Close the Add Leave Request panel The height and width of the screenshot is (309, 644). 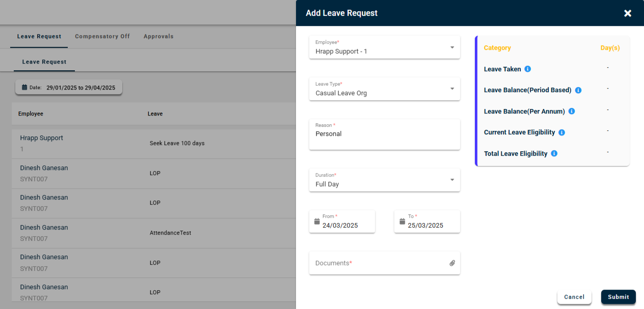pyautogui.click(x=628, y=13)
